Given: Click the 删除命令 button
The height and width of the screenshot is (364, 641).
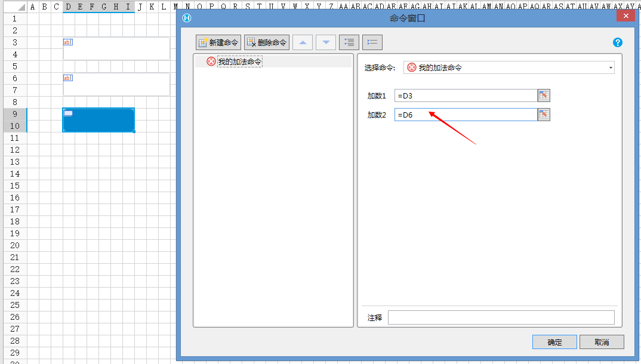Looking at the screenshot, I should tap(267, 42).
